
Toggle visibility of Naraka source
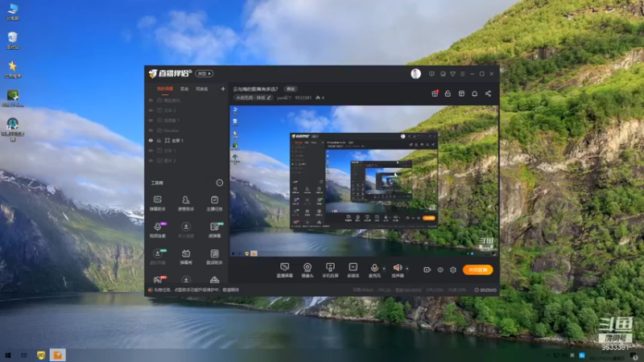pos(151,130)
